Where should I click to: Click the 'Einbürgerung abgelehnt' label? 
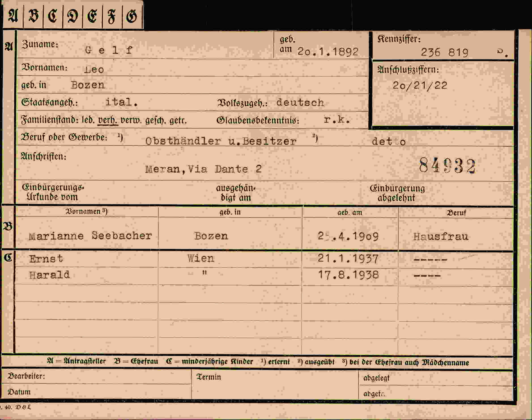click(397, 193)
